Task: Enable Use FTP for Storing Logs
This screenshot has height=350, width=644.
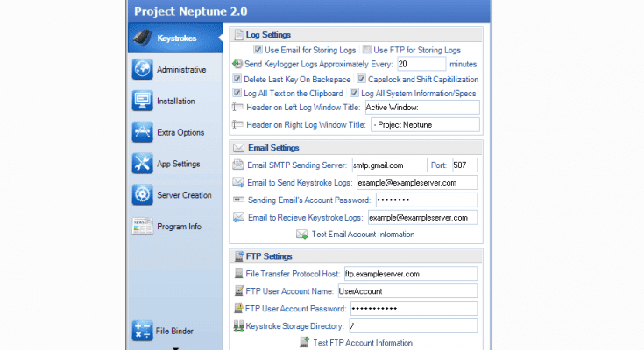Action: coord(368,50)
